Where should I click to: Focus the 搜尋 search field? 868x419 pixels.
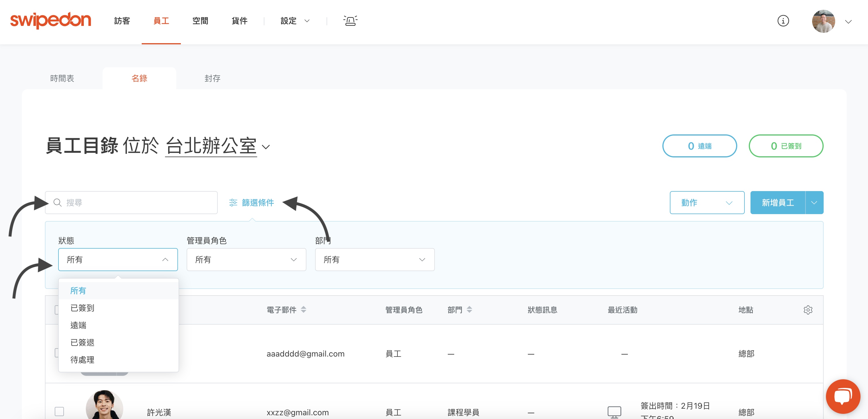pos(131,202)
